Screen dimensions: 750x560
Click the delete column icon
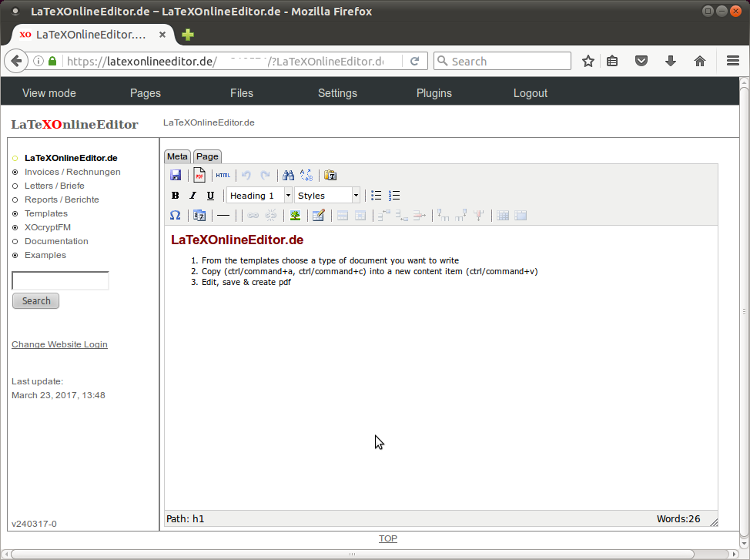(479, 216)
